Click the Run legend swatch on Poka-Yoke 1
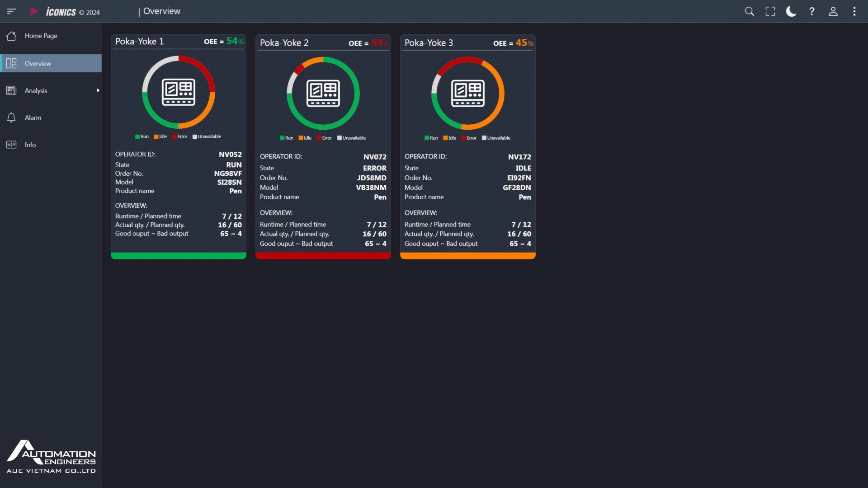The image size is (868, 488). 137,136
